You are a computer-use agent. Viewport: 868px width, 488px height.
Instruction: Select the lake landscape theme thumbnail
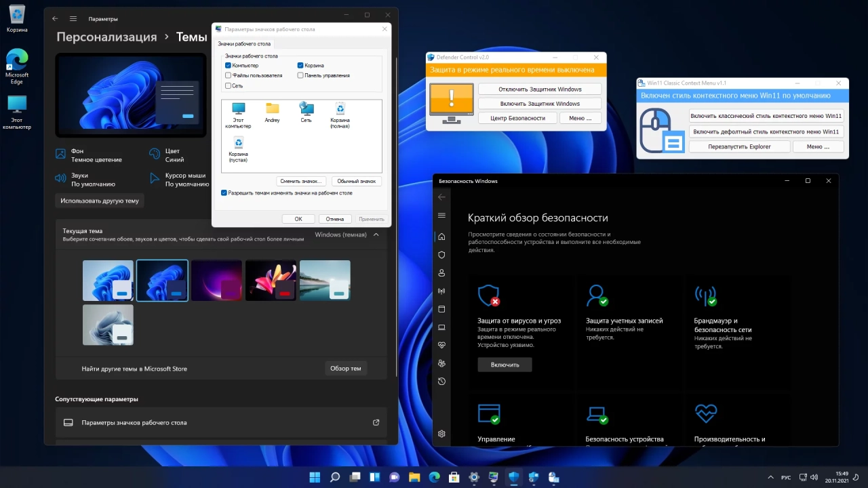(x=325, y=281)
